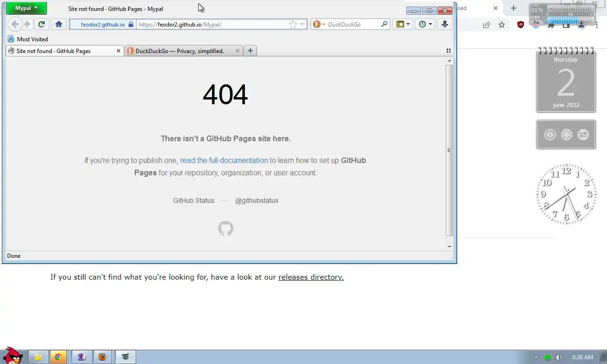607x364 pixels.
Task: Open the downloads arrow button
Action: (x=445, y=24)
